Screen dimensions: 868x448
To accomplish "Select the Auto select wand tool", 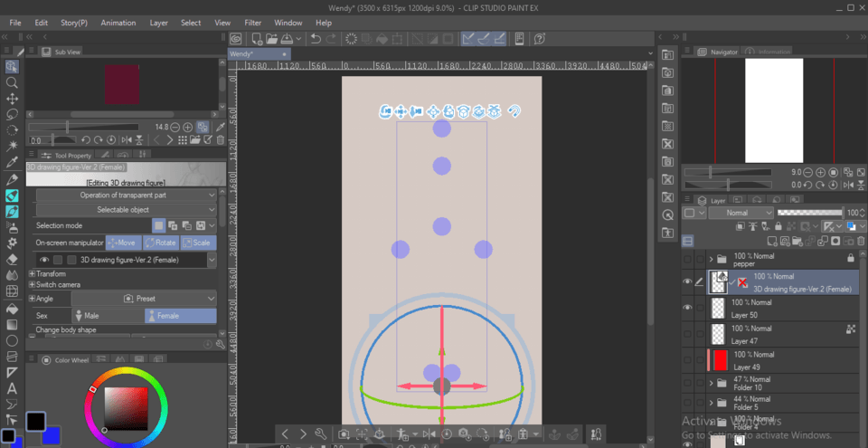I will [x=12, y=147].
